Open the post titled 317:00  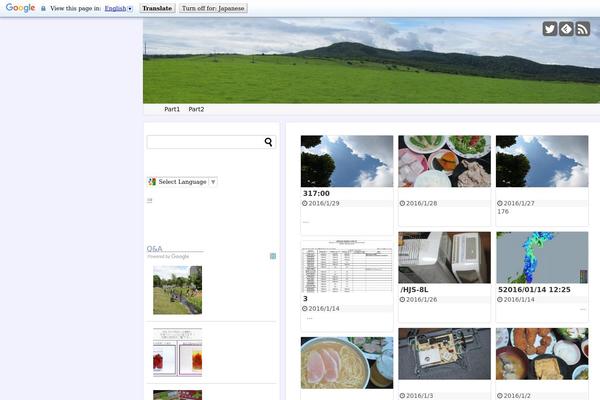(x=316, y=193)
